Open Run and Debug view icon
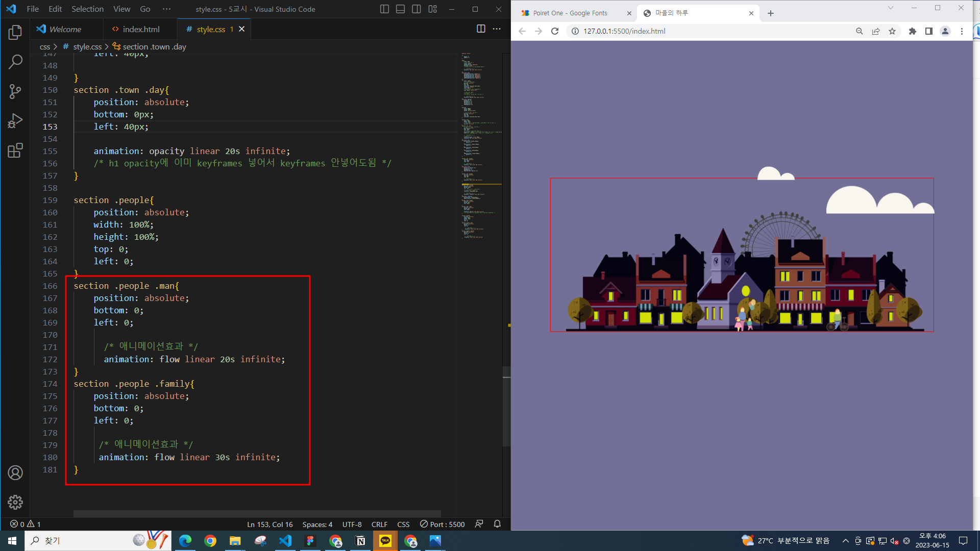The width and height of the screenshot is (980, 551). [15, 121]
